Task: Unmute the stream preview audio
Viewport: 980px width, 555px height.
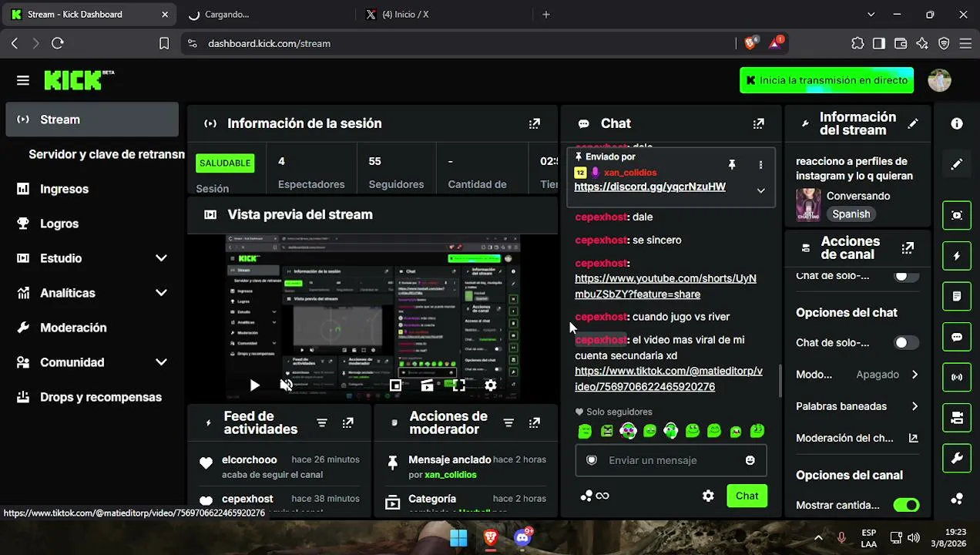Action: pyautogui.click(x=286, y=385)
